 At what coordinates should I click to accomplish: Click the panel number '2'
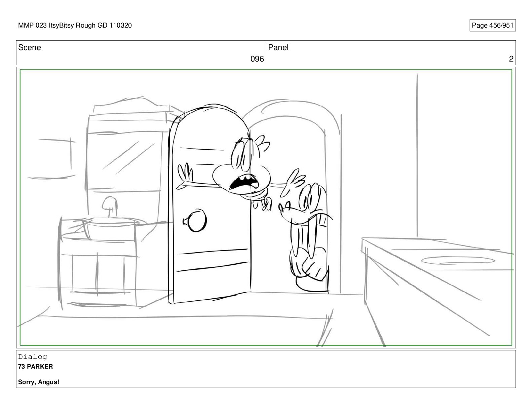[511, 59]
